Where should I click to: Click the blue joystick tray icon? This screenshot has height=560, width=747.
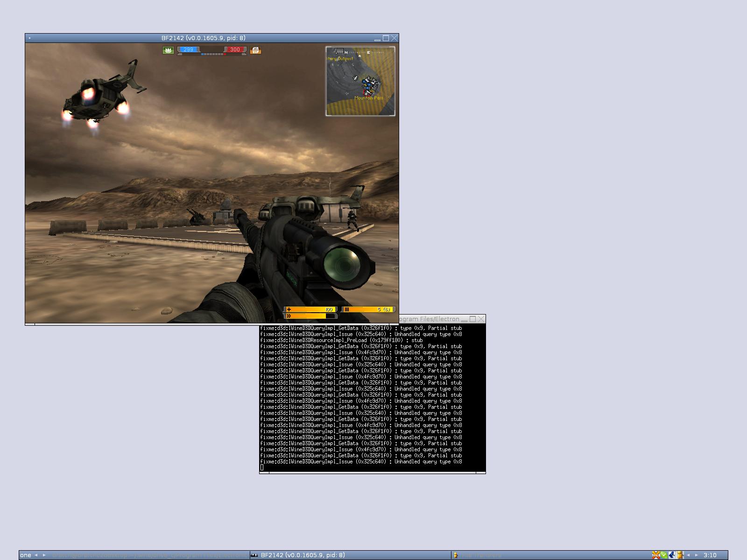(x=672, y=555)
